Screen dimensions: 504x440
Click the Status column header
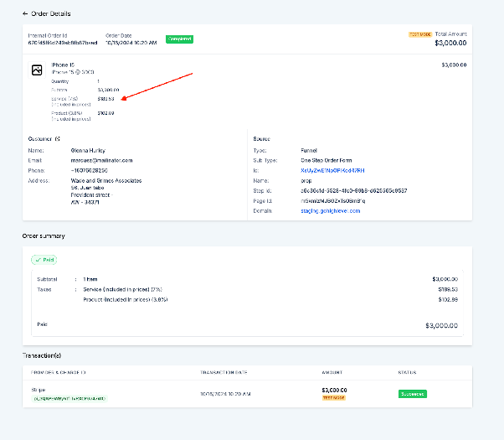(x=407, y=372)
